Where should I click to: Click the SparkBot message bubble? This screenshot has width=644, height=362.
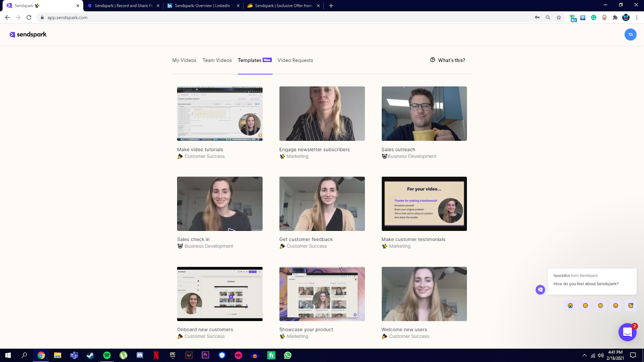(592, 281)
